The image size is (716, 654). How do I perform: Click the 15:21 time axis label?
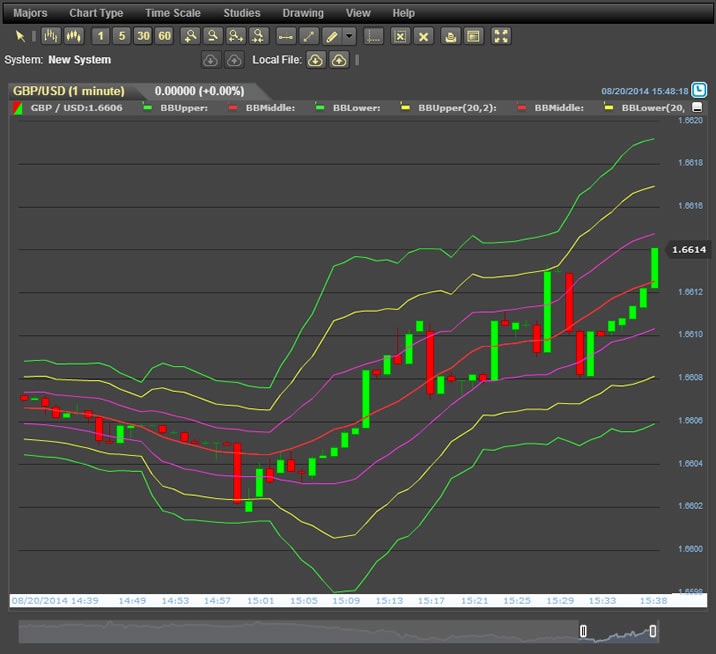(x=474, y=601)
